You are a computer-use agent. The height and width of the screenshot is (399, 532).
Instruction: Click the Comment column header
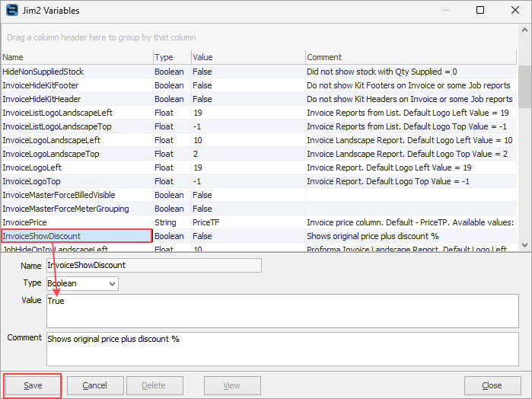coord(411,57)
